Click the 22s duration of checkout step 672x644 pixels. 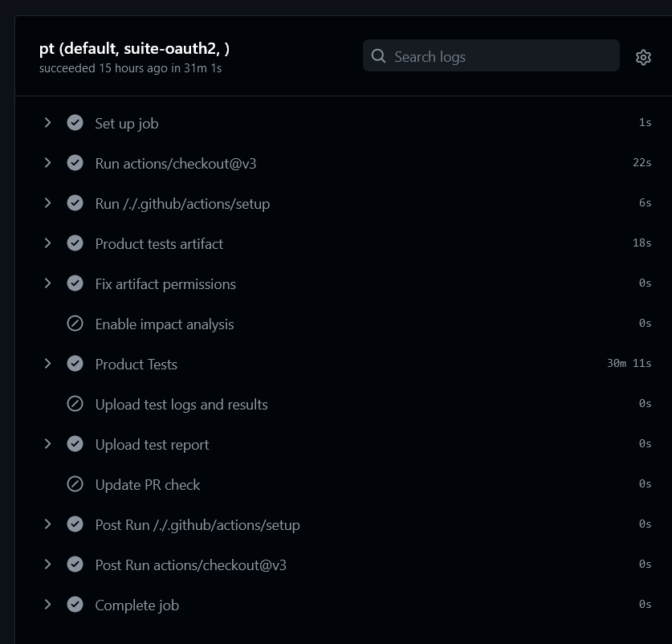[x=642, y=162]
